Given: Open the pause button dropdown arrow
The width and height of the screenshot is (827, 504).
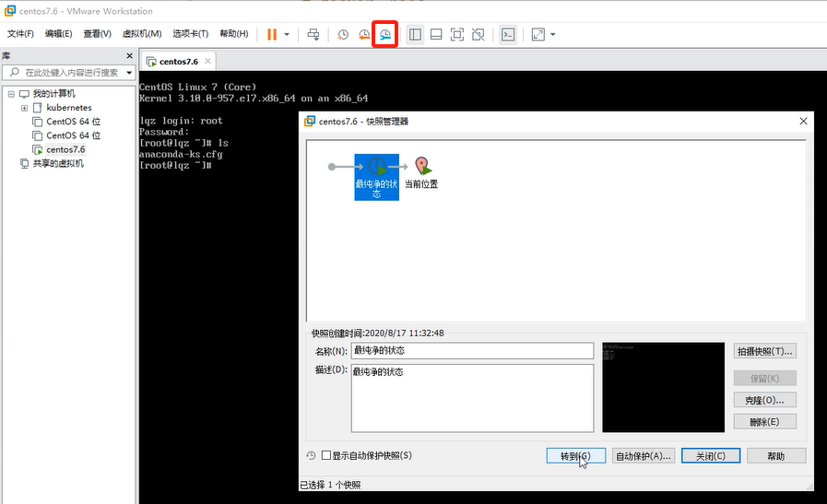Looking at the screenshot, I should pos(287,35).
